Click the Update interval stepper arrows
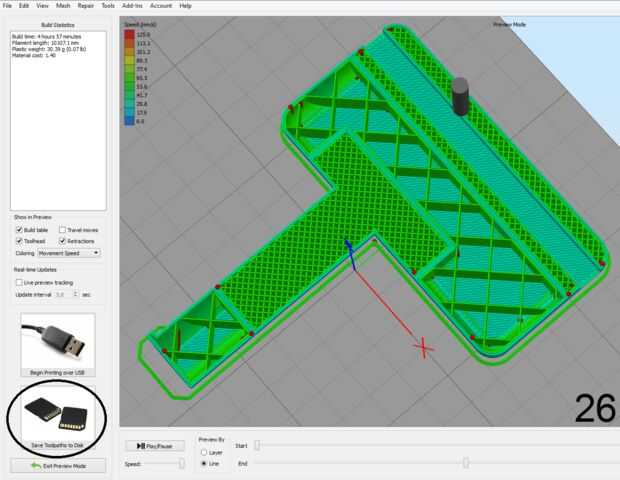Screen dimensions: 620x480 [x=76, y=295]
